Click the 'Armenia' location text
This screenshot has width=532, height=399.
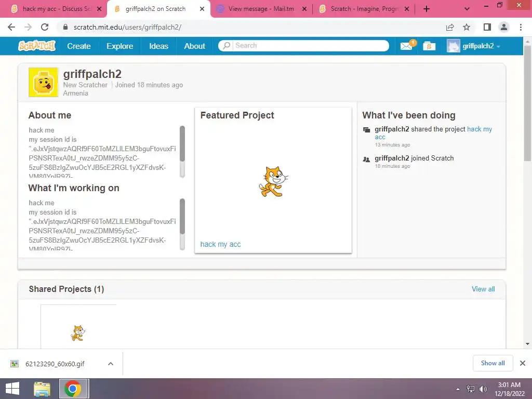point(76,94)
